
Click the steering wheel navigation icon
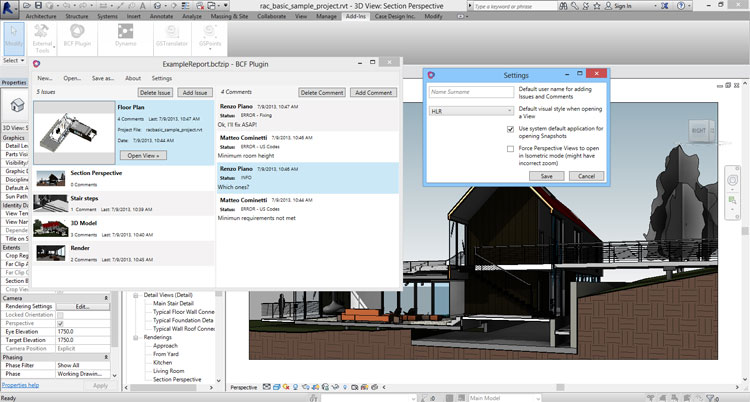(732, 180)
